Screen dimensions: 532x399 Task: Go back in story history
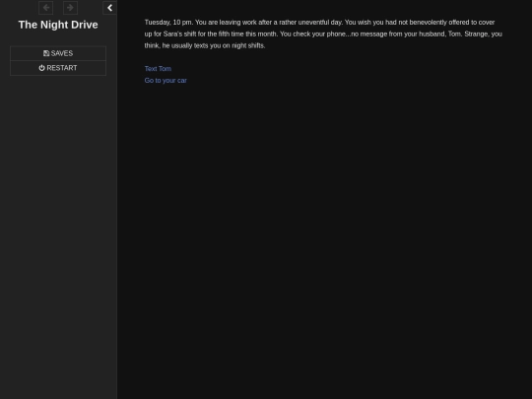[x=45, y=8]
